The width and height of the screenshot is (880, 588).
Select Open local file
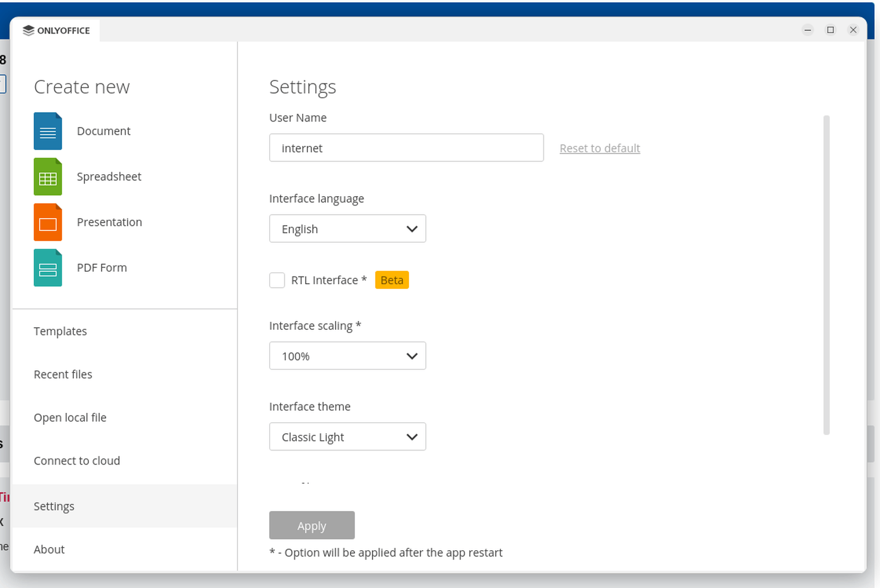coord(70,418)
